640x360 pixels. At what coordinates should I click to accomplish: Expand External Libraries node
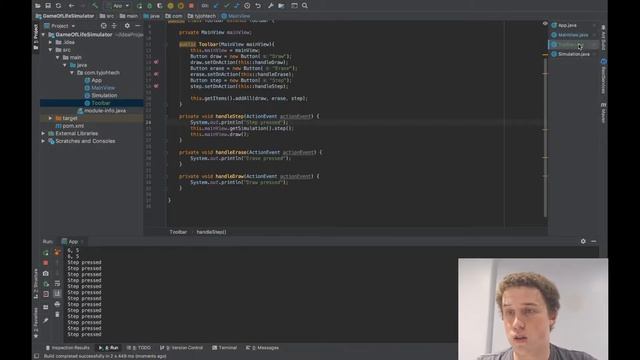[x=43, y=133]
